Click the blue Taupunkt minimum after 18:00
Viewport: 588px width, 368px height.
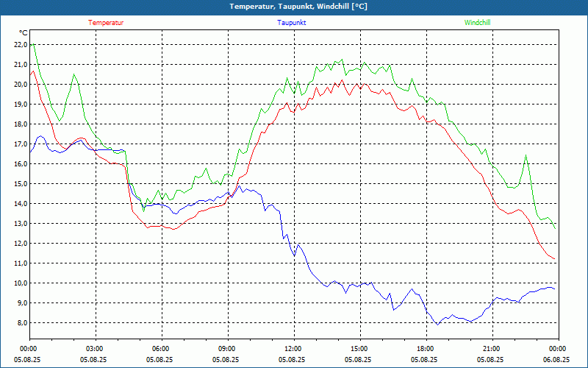(x=437, y=325)
